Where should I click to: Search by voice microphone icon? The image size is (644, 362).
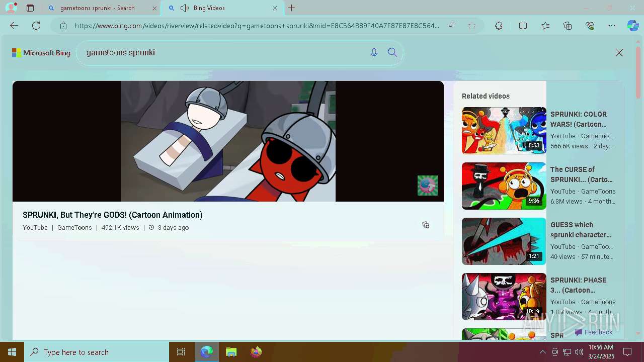(x=374, y=53)
